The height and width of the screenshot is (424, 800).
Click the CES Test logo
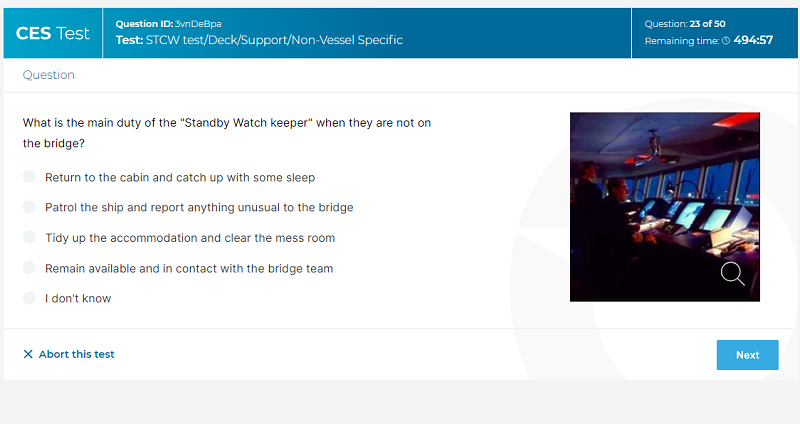click(53, 33)
